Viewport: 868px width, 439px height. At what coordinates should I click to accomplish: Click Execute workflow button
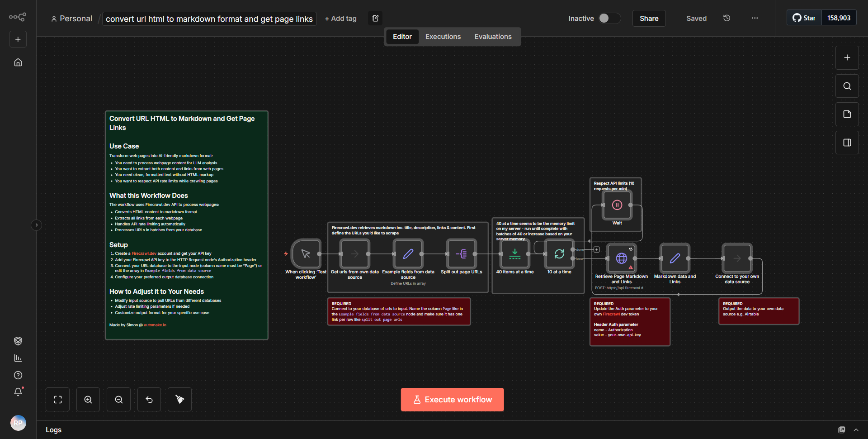[x=452, y=400]
